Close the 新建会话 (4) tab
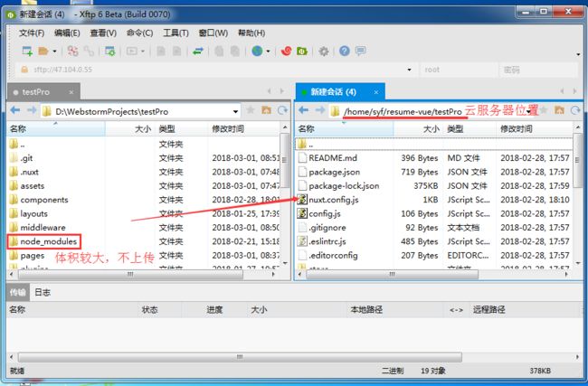Viewport: 588px width, 386px height. point(376,92)
